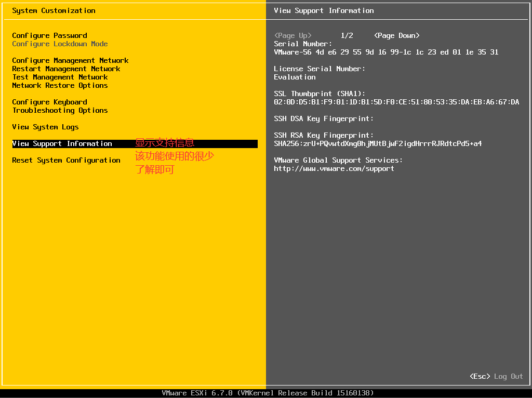Select Configure Keyboard entry
This screenshot has width=532, height=398.
click(x=49, y=102)
